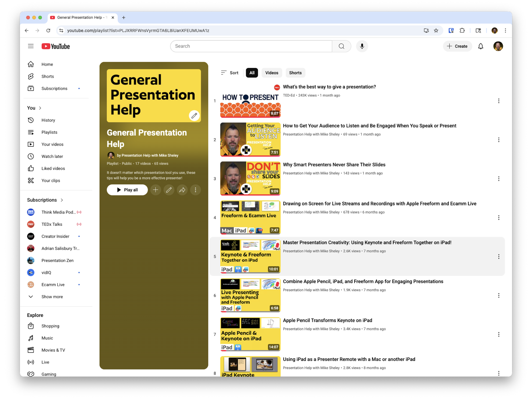Screen dimensions: 532x399
Task: Open the Create button menu
Action: (x=457, y=46)
